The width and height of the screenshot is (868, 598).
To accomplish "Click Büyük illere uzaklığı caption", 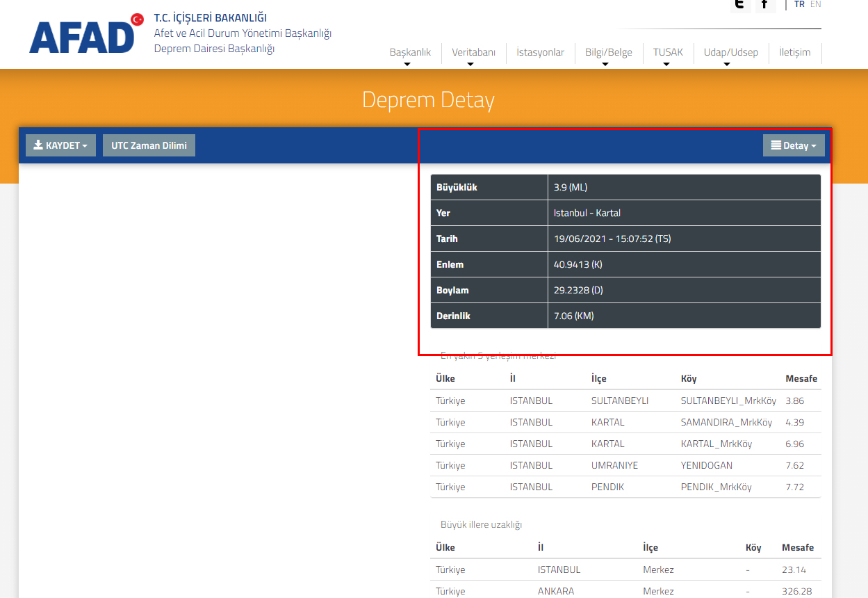I will click(481, 524).
